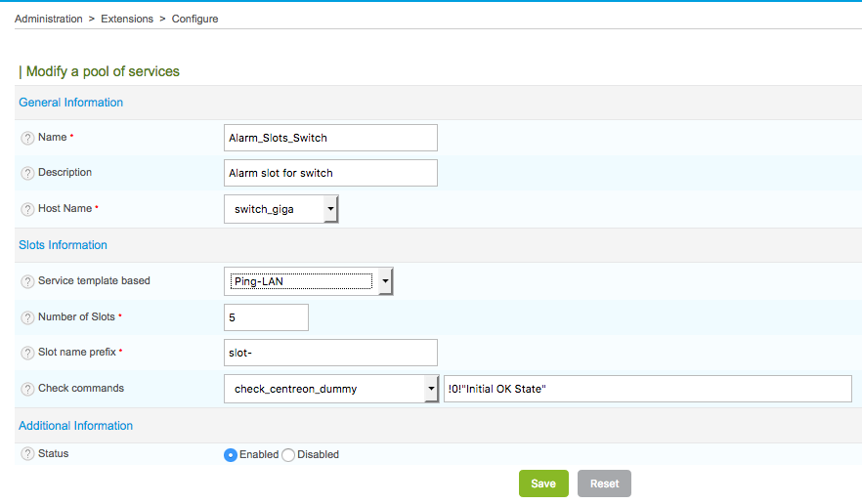Open help icon for Host Name
This screenshot has width=862, height=504.
click(x=27, y=209)
